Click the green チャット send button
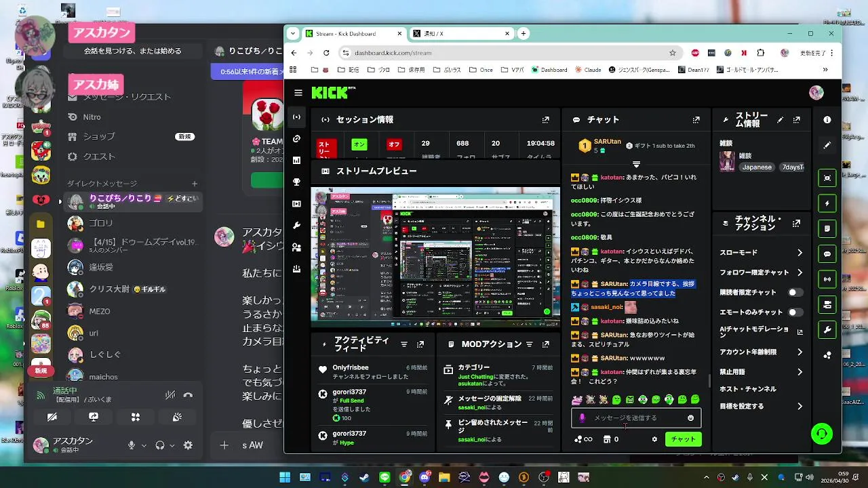Image resolution: width=868 pixels, height=488 pixels. click(683, 439)
